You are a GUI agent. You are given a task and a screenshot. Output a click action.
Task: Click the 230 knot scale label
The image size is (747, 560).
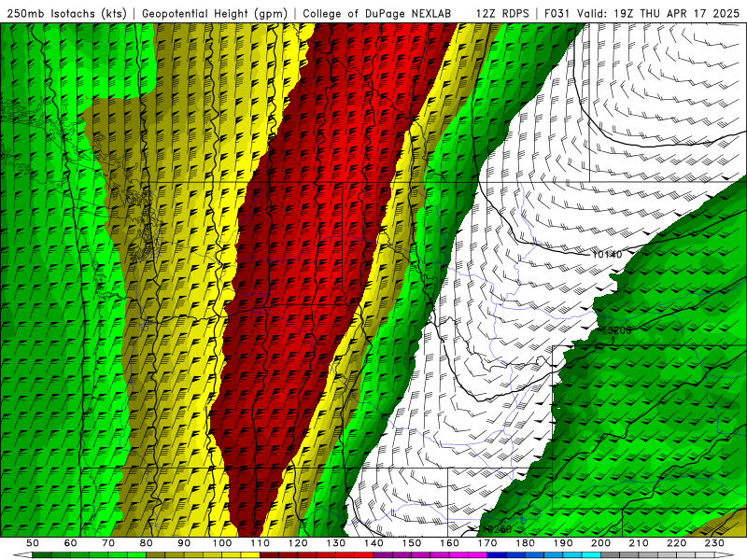[714, 543]
